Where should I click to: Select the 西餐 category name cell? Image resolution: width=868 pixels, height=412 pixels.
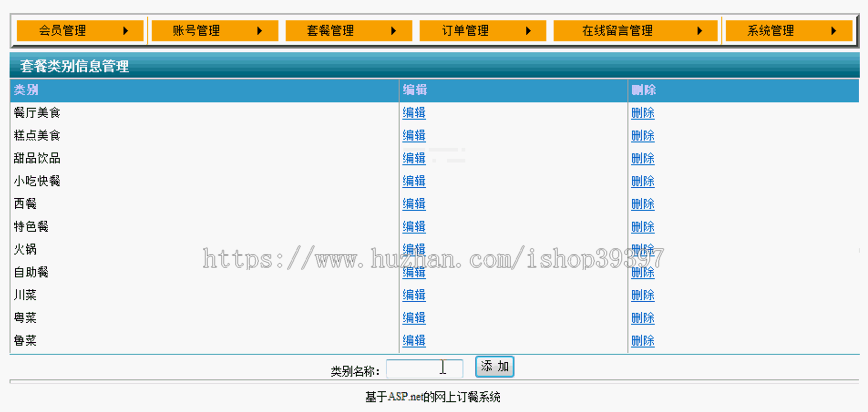point(205,204)
